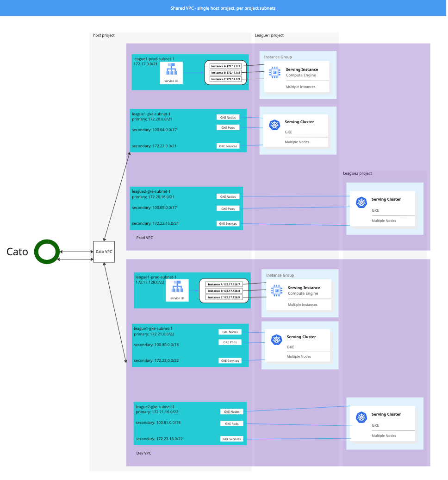This screenshot has width=448, height=480.
Task: Click the 'host project' label
Action: click(104, 36)
